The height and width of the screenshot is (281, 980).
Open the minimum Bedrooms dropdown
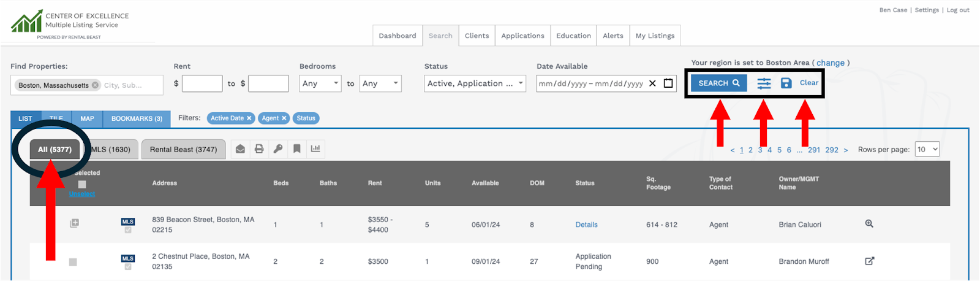(320, 83)
